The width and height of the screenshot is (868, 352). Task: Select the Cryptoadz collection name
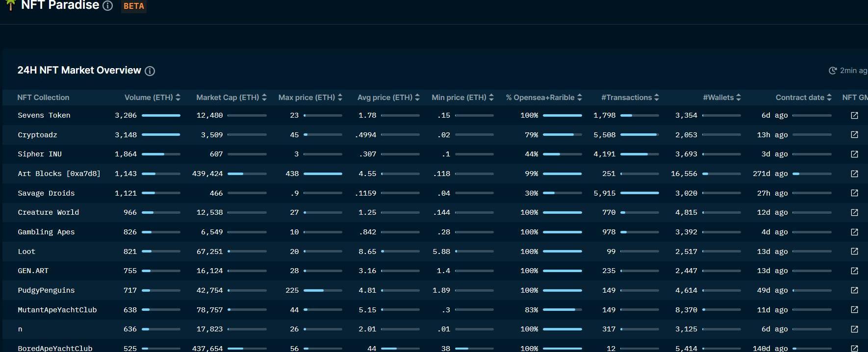(x=37, y=135)
